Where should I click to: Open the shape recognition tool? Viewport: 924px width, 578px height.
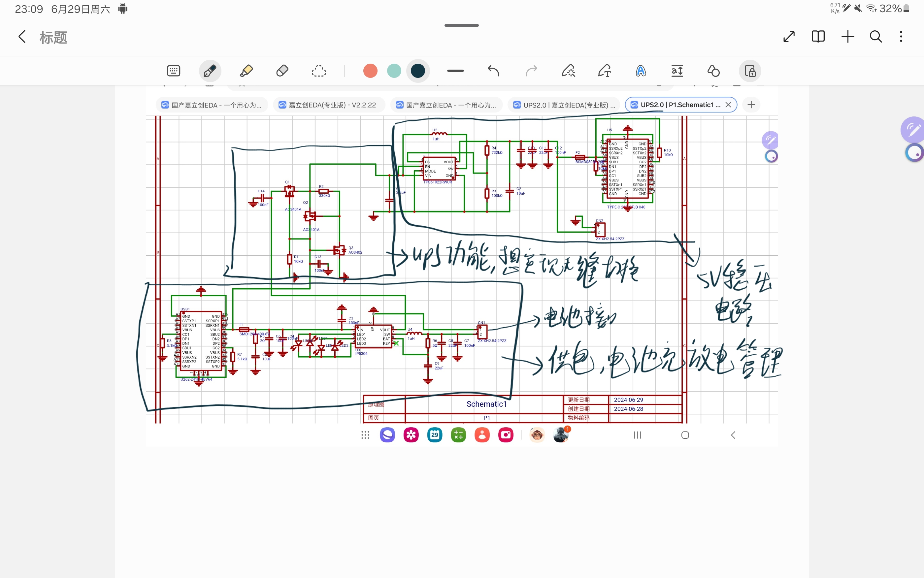(713, 71)
